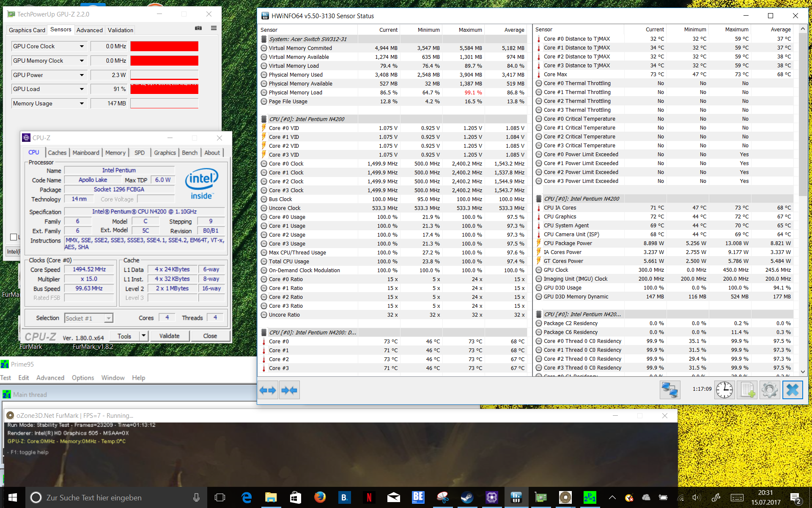812x508 pixels.
Task: Open GPU Core Clock sensor dropdown
Action: (x=82, y=46)
